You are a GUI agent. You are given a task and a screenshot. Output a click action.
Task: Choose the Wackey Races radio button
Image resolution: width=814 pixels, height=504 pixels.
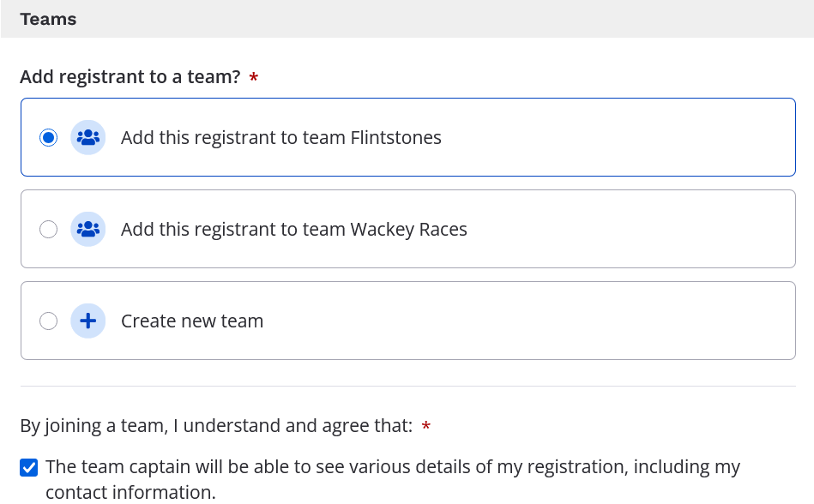click(49, 229)
